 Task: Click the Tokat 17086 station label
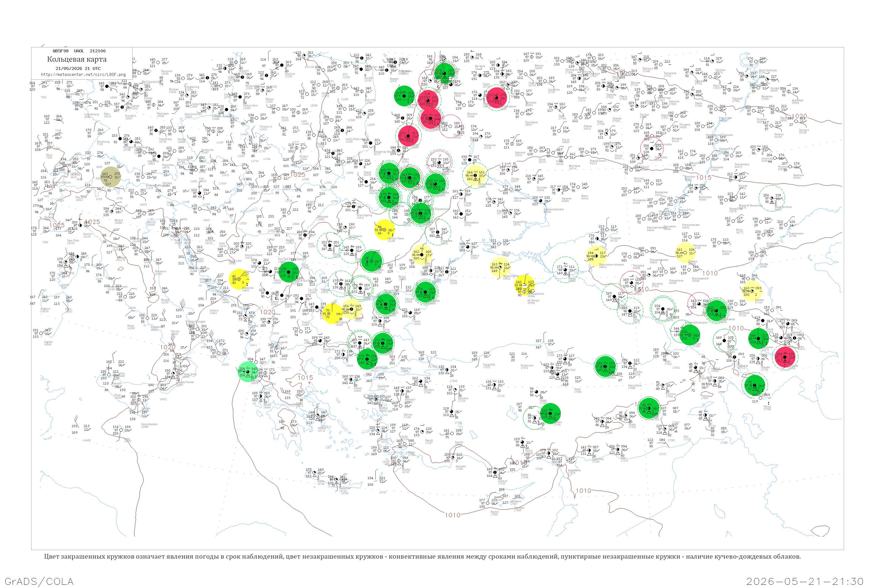pos(577,390)
